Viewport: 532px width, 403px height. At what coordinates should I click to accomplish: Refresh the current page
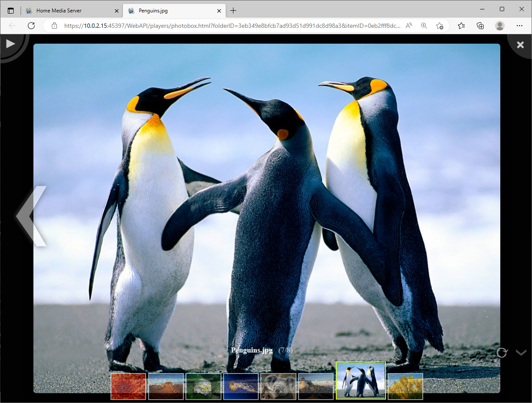(31, 26)
